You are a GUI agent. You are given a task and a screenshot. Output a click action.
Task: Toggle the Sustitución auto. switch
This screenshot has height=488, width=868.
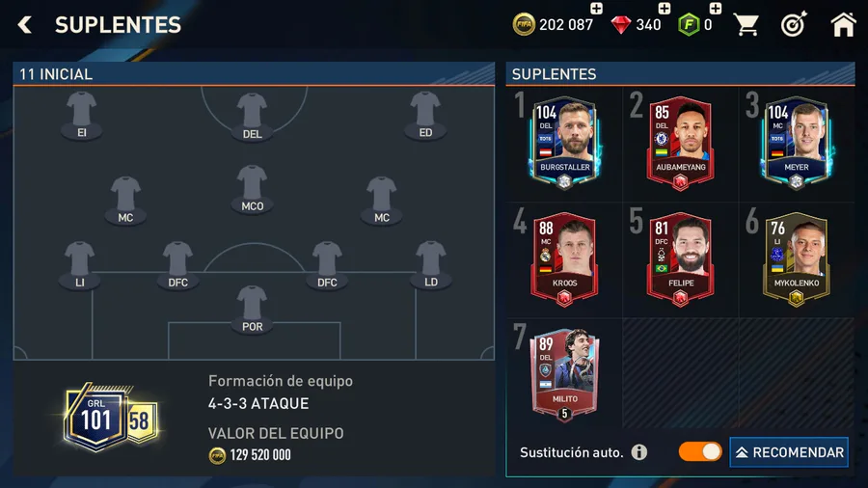[x=700, y=452]
